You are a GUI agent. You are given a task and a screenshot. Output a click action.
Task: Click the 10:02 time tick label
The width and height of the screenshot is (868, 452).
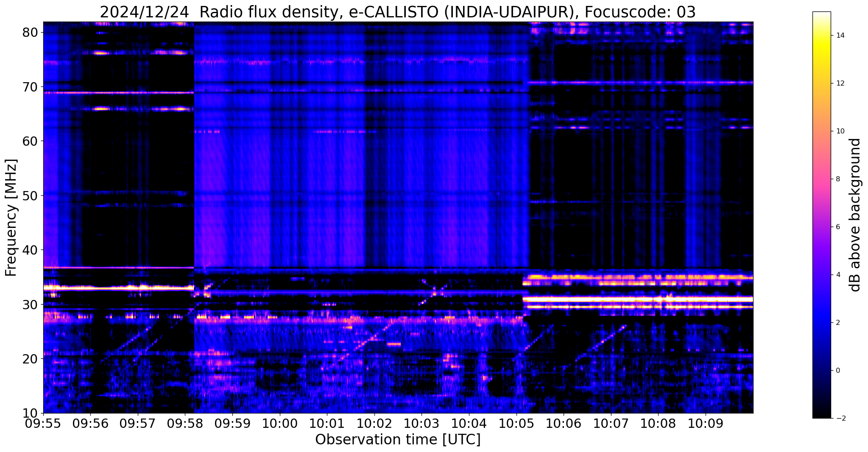(x=374, y=423)
